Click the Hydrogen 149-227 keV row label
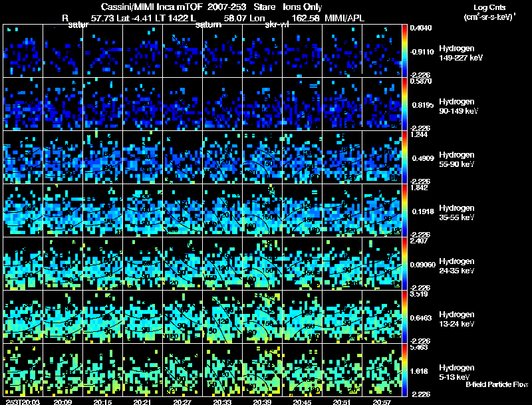 (460, 53)
